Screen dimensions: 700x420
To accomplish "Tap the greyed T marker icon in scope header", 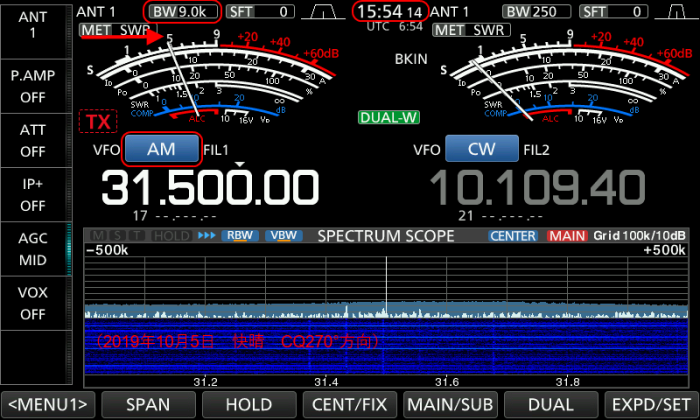I will tap(136, 236).
